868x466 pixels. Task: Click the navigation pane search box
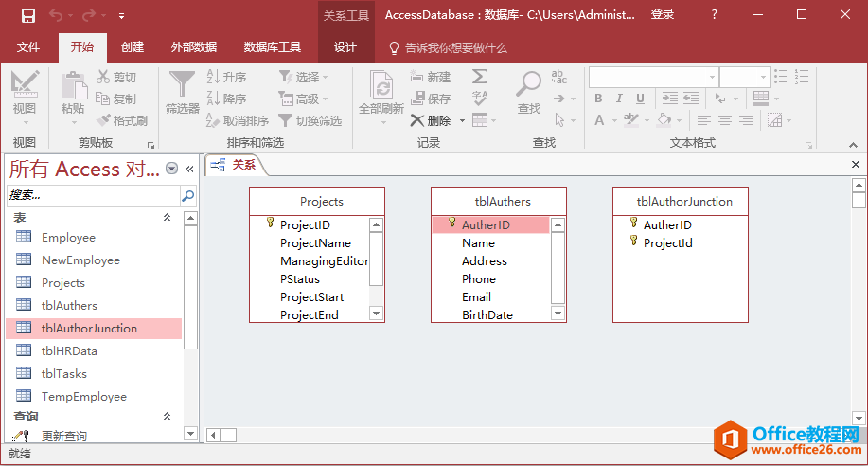(93, 196)
